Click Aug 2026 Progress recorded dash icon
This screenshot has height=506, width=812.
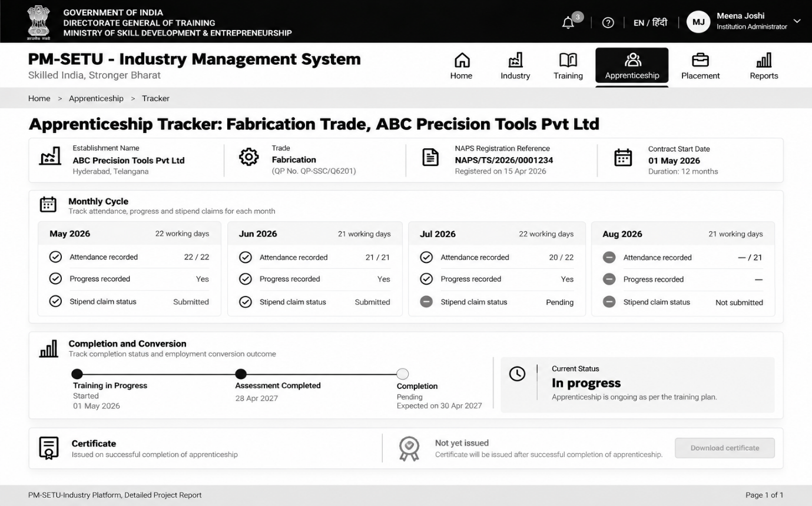tap(609, 279)
